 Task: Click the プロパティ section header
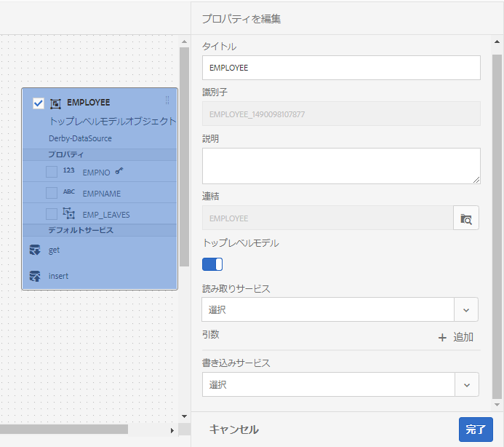point(66,154)
